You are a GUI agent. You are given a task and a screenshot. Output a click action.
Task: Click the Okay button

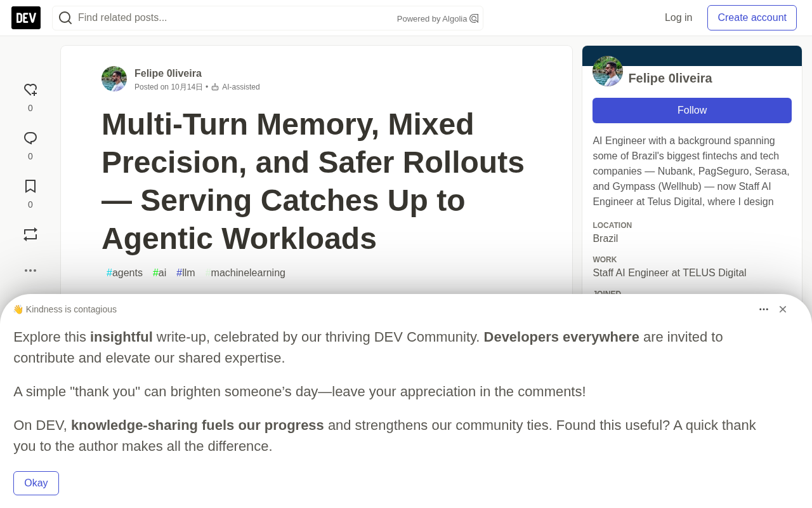pyautogui.click(x=36, y=483)
